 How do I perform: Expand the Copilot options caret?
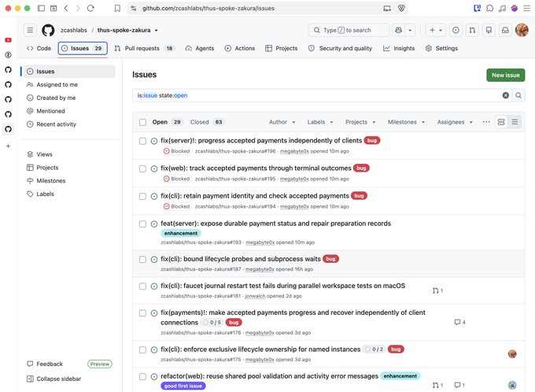tap(410, 30)
